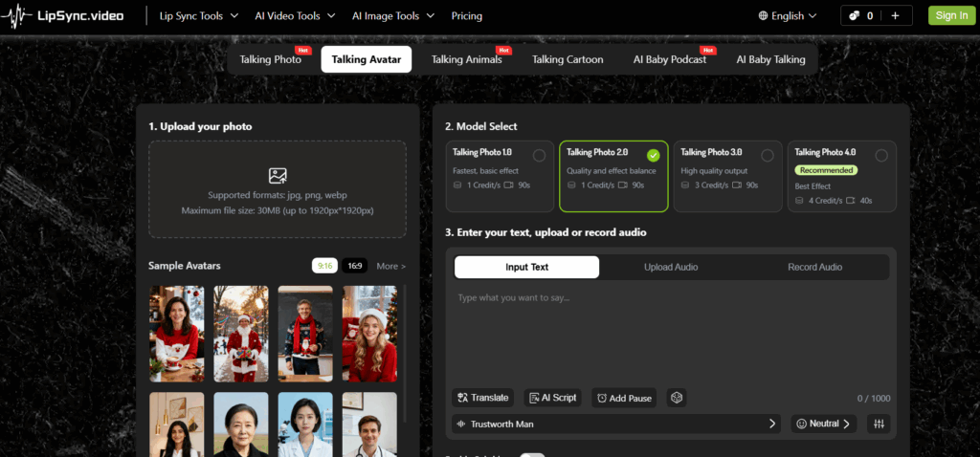Click the random dice icon button
The height and width of the screenshot is (457, 980).
point(677,398)
